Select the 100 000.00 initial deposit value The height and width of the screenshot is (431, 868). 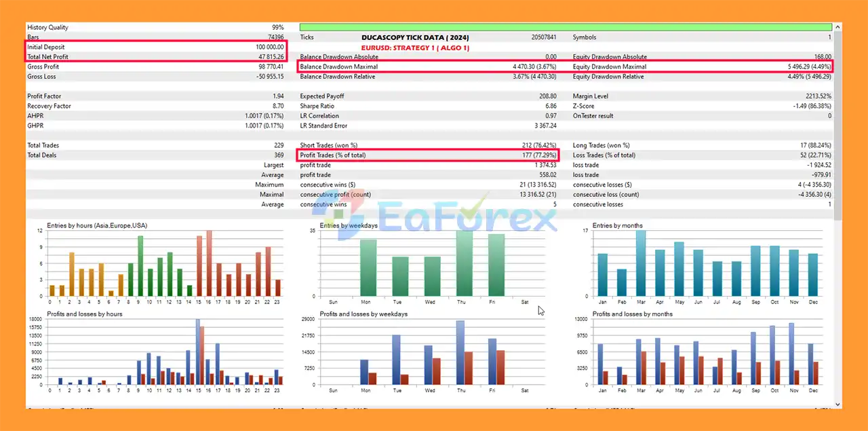pyautogui.click(x=269, y=47)
